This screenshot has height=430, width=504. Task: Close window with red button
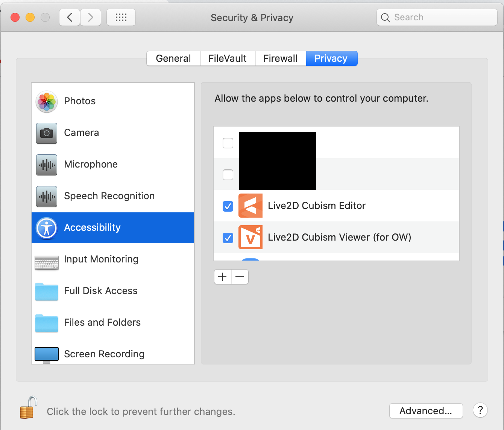15,17
